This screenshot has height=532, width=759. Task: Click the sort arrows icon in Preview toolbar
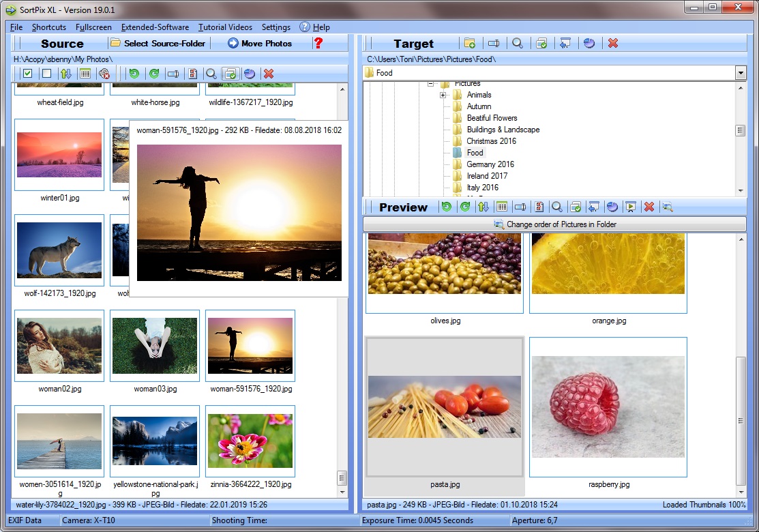pyautogui.click(x=483, y=207)
